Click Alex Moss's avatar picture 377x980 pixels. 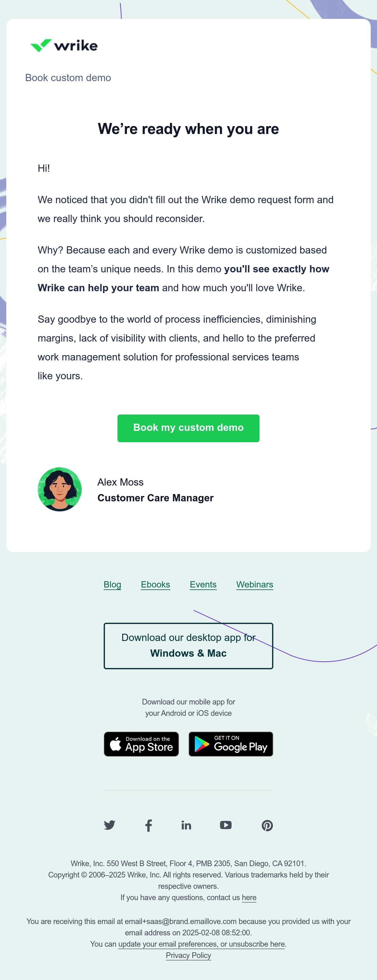pyautogui.click(x=60, y=489)
